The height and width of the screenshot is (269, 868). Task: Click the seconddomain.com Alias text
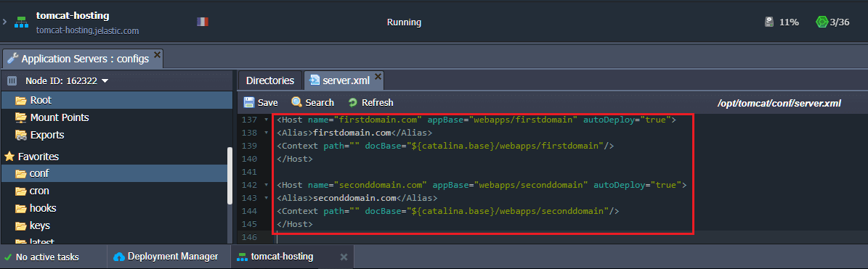355,198
